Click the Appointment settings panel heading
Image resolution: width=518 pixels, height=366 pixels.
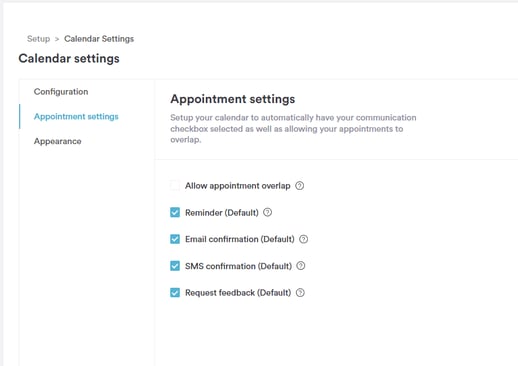(x=233, y=99)
